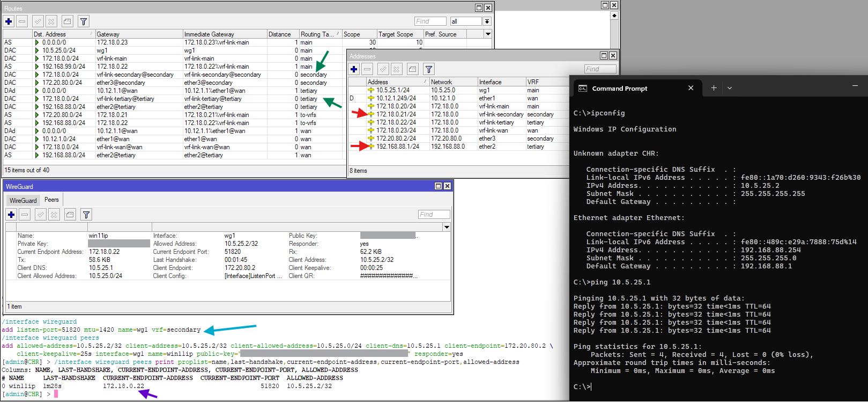Expand the 192.168.99.0/24 route row
The image size is (868, 402).
[37, 67]
